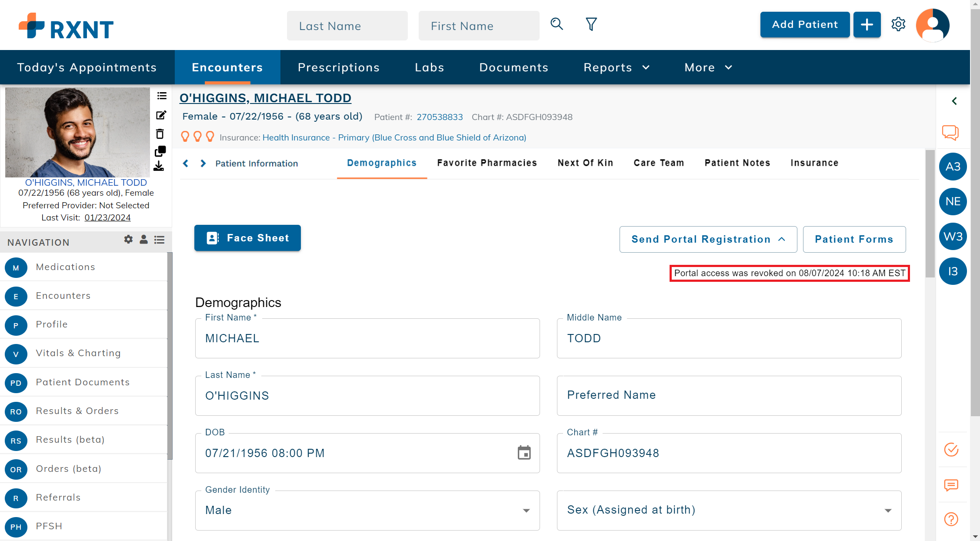Open the patient filter funnel icon
Image resolution: width=980 pixels, height=541 pixels.
(x=591, y=24)
